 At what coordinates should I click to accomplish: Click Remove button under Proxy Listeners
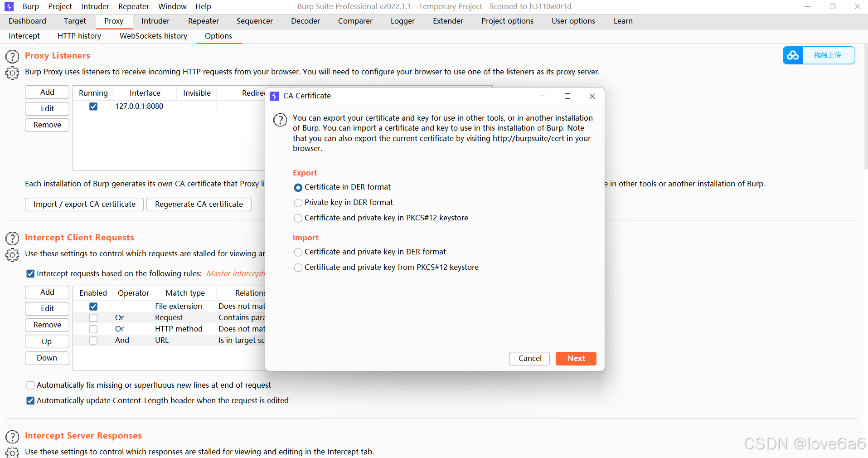(x=47, y=125)
